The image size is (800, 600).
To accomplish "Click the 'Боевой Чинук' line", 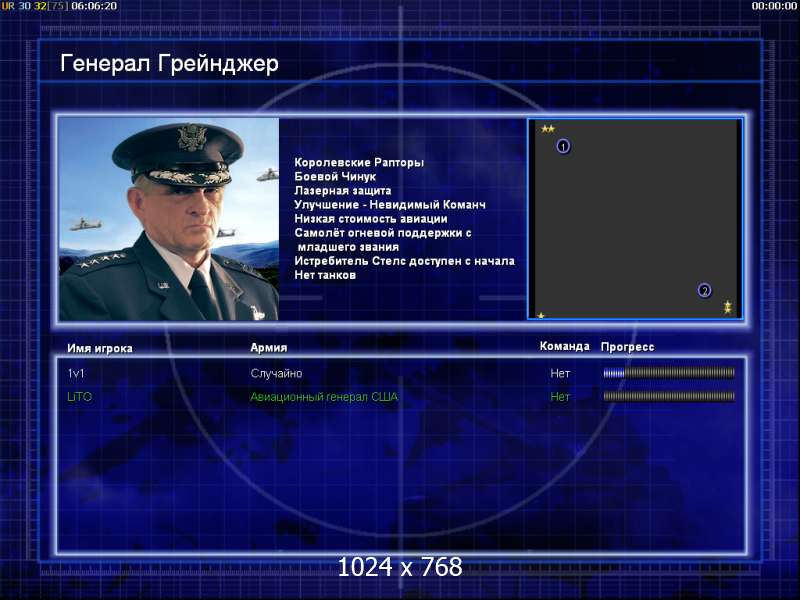I will pos(335,177).
